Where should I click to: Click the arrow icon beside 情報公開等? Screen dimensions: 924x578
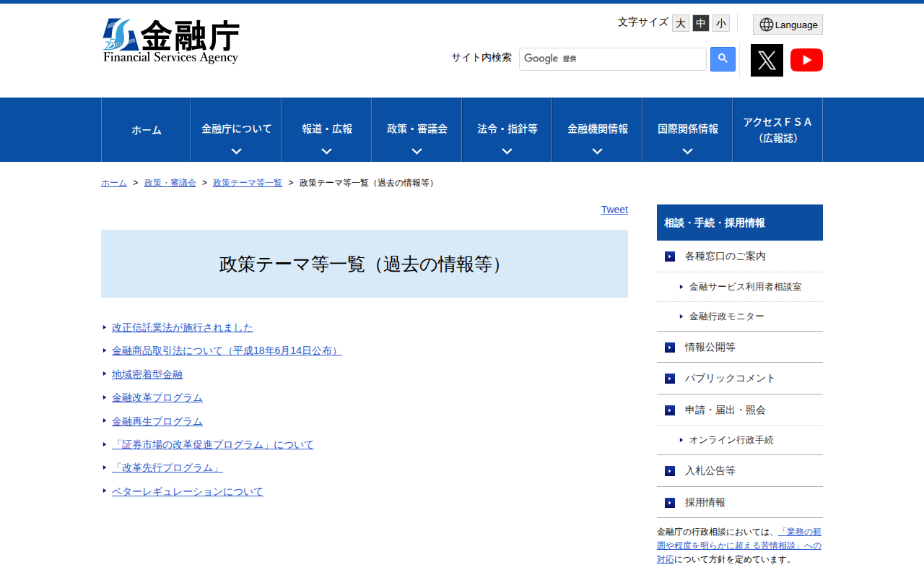pos(670,348)
